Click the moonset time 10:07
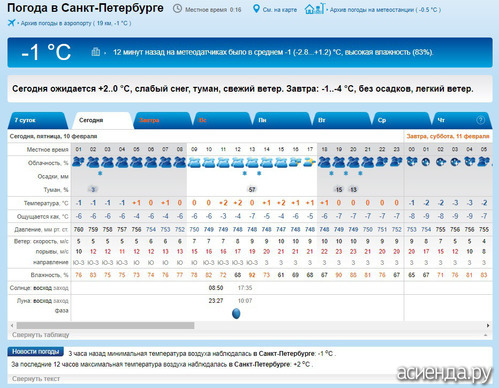 click(x=245, y=301)
